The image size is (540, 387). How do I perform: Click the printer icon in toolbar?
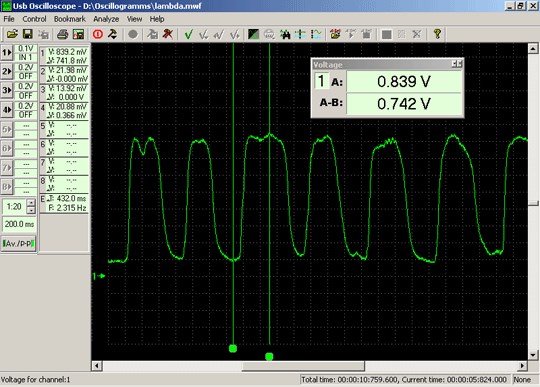pos(62,34)
